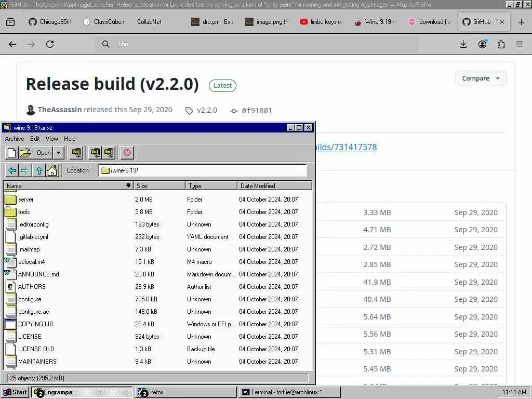532x399 pixels.
Task: Select the .editorconfig file icon
Action: point(11,224)
